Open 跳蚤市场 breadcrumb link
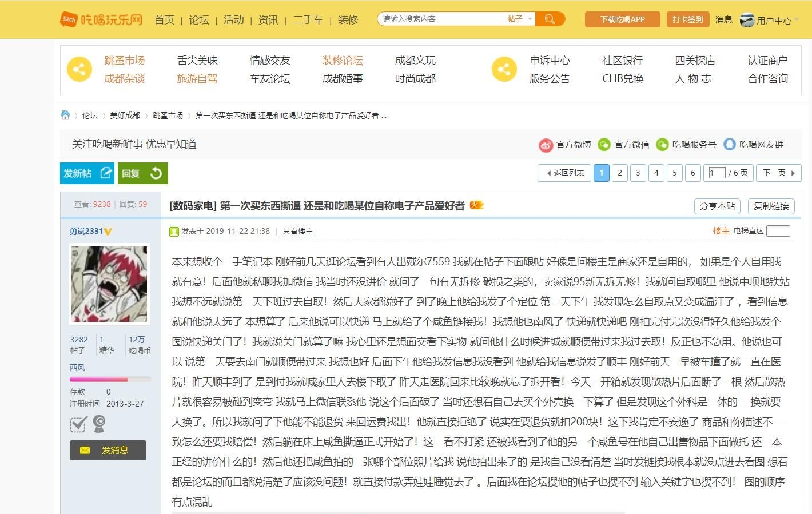 point(168,115)
